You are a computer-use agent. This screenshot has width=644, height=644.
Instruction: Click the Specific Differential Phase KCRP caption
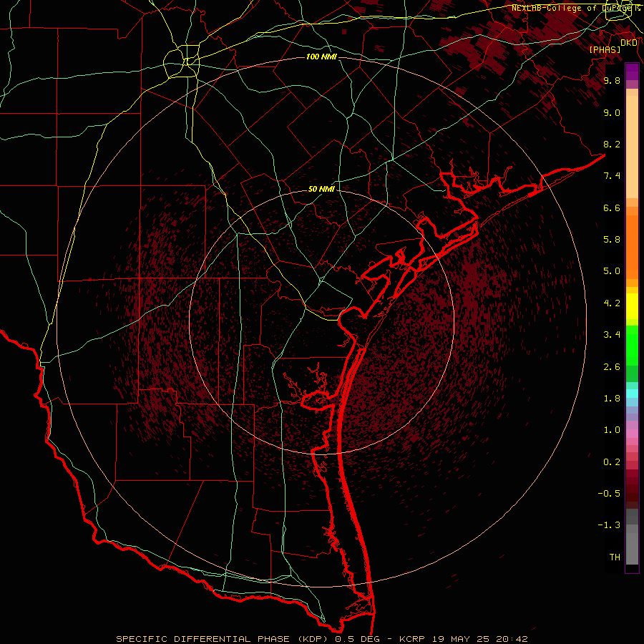[x=321, y=639]
